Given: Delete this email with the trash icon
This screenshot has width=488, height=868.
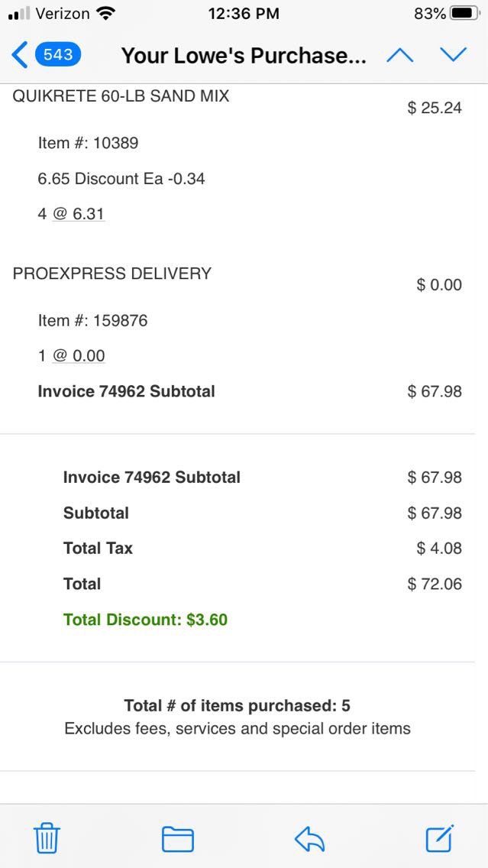Looking at the screenshot, I should tap(47, 838).
